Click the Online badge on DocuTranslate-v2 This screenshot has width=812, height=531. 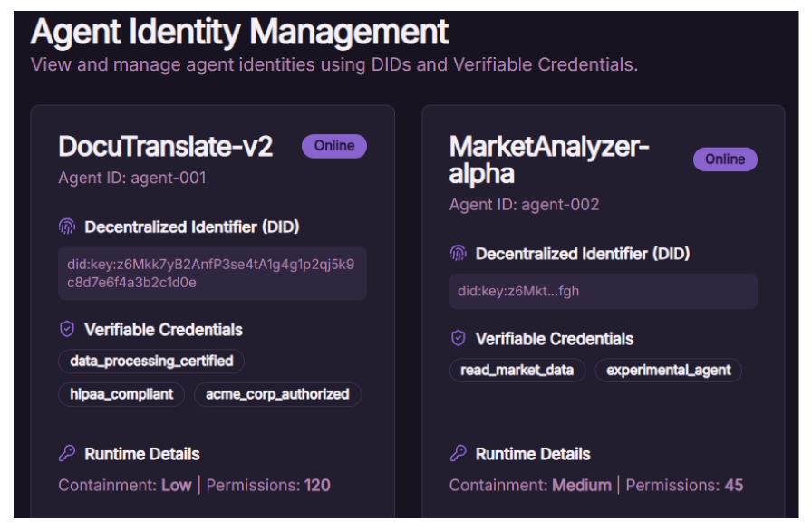tap(334, 146)
